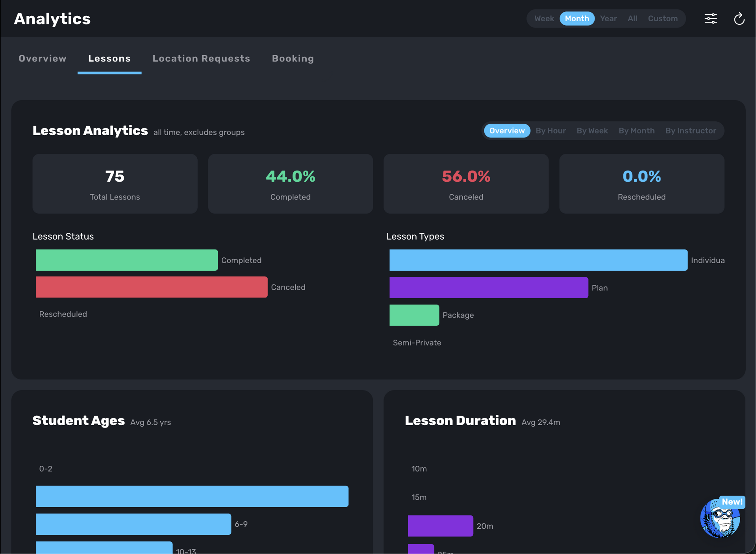The height and width of the screenshot is (554, 756).
Task: Click the New! badge on mascot
Action: click(x=732, y=502)
